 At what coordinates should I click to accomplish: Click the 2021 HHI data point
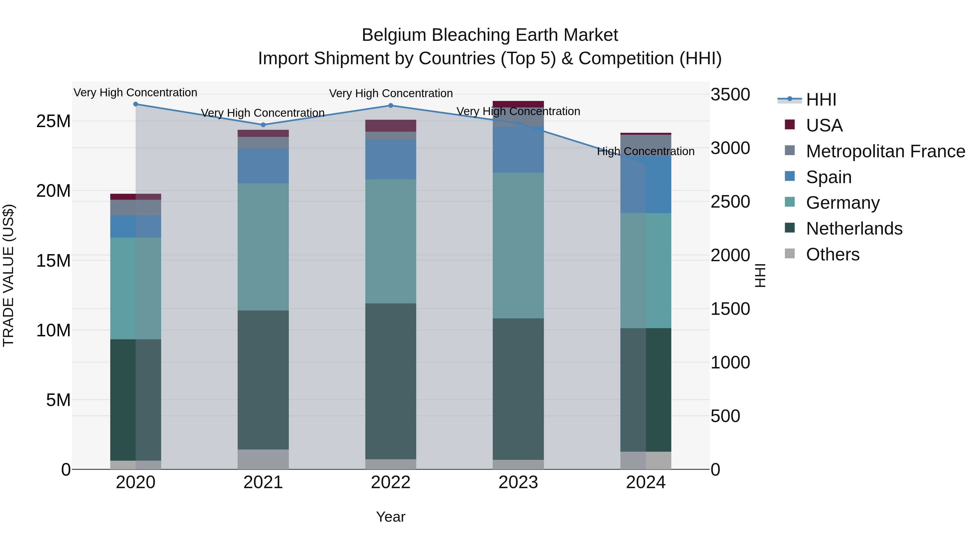coord(263,125)
